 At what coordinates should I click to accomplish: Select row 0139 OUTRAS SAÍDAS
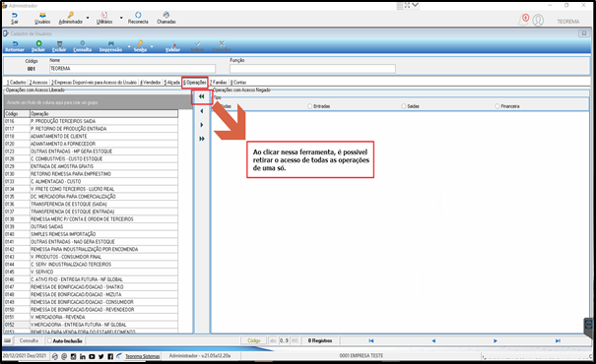click(91, 226)
